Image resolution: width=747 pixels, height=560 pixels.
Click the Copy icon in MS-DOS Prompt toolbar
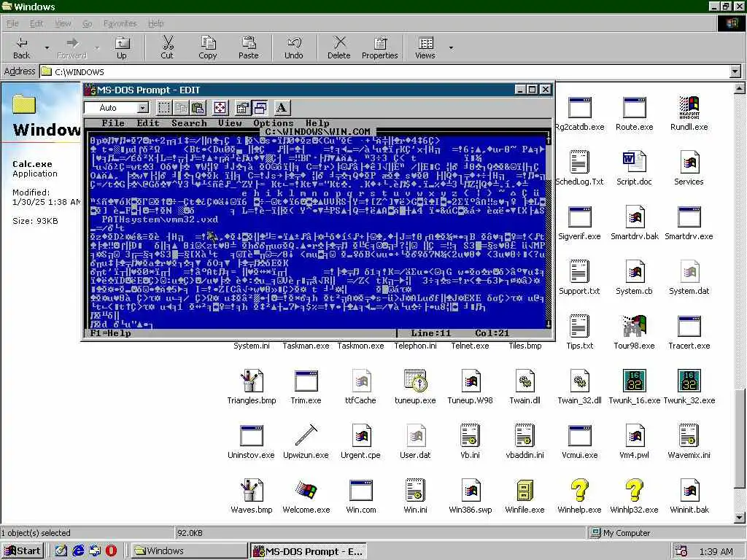click(x=181, y=108)
